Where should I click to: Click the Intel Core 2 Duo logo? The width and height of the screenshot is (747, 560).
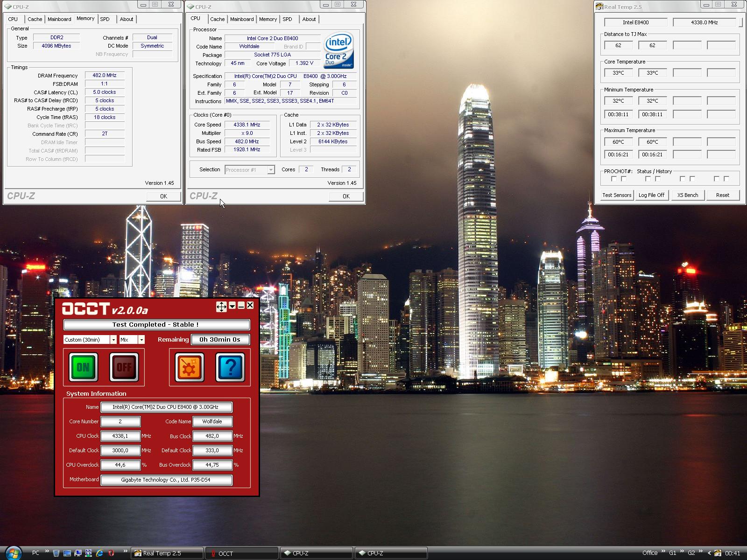tap(339, 50)
